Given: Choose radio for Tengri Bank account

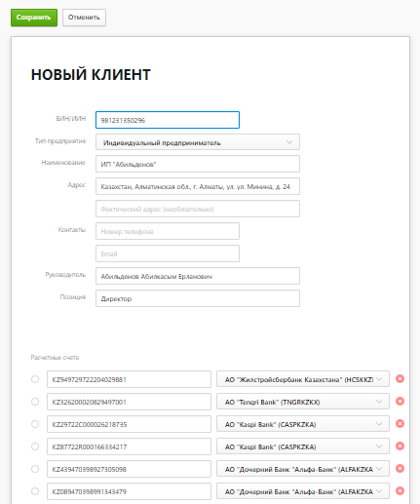Looking at the screenshot, I should pos(35,402).
